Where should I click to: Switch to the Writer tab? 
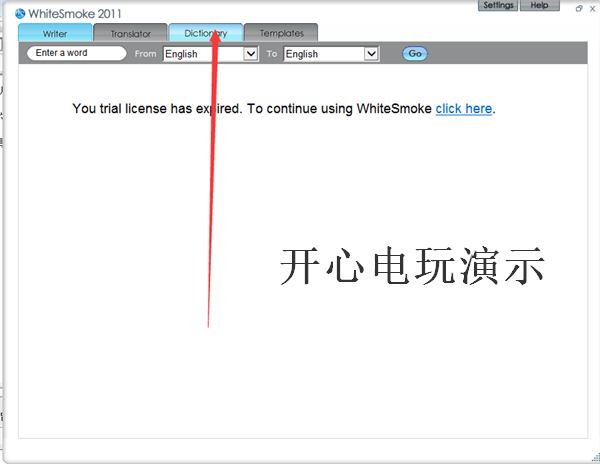[55, 33]
